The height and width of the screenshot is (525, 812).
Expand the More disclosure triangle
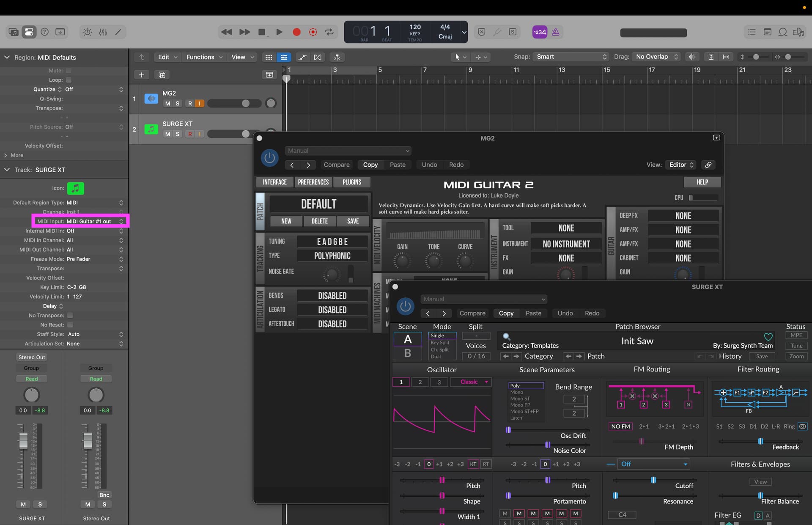[x=6, y=155]
